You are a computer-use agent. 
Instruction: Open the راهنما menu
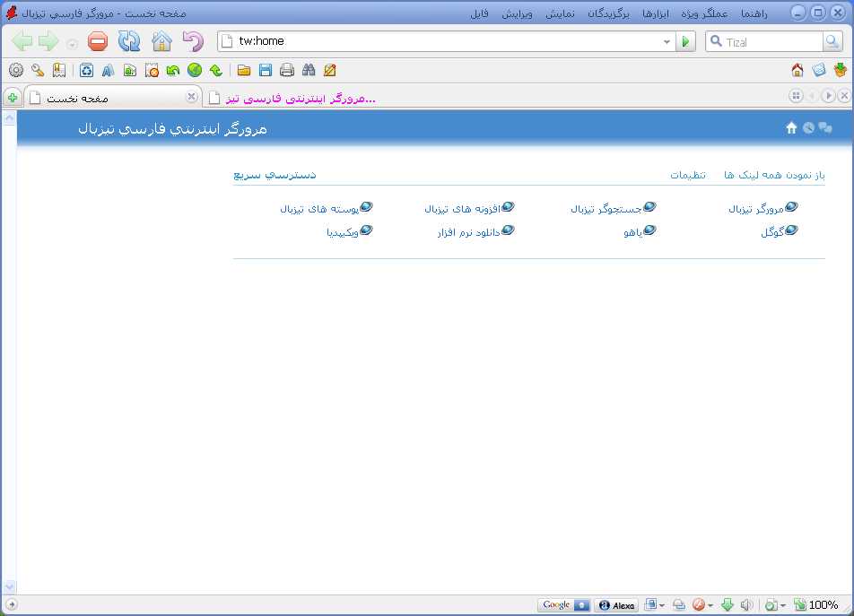click(x=754, y=13)
